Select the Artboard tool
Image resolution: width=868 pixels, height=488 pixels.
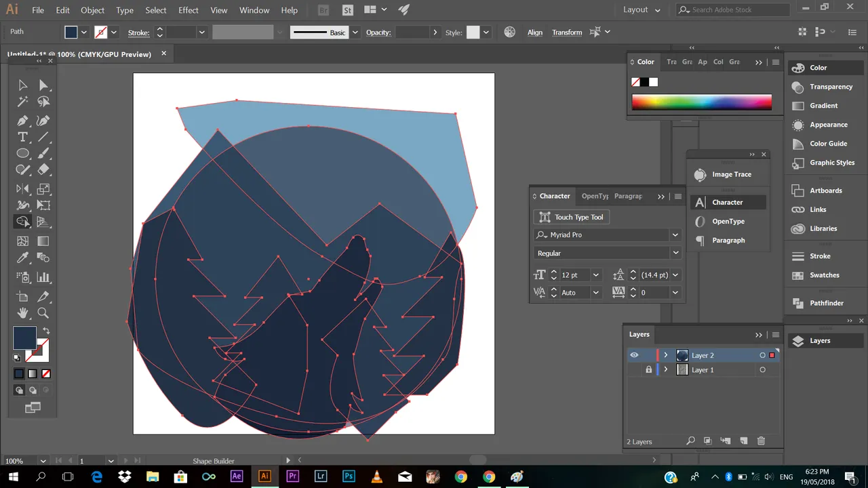pyautogui.click(x=22, y=296)
